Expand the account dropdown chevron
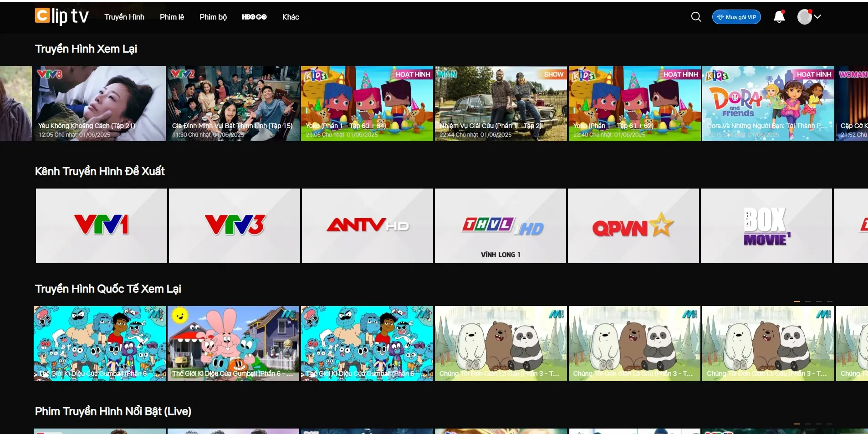Viewport: 868px width, 434px height. tap(817, 16)
